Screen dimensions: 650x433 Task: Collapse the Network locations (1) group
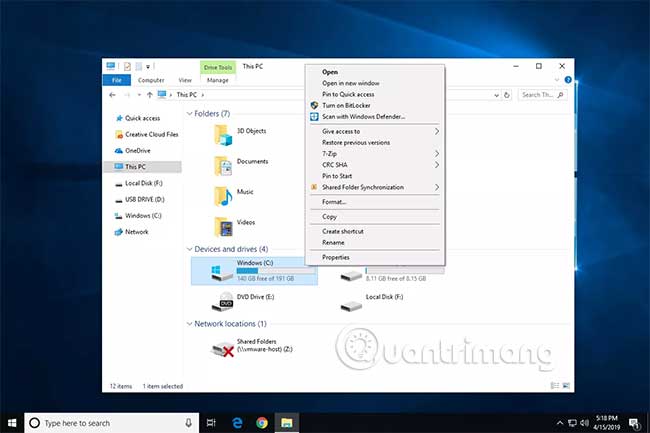(189, 324)
